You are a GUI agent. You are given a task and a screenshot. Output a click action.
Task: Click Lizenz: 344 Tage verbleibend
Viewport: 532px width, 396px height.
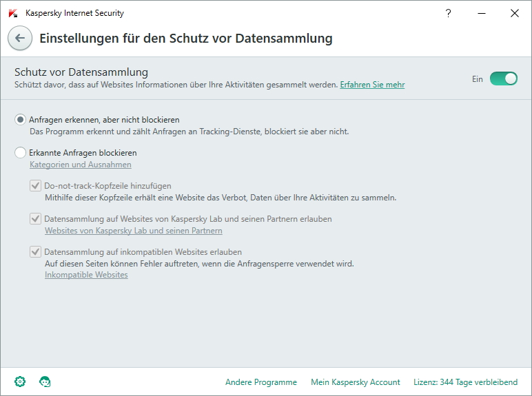point(466,382)
